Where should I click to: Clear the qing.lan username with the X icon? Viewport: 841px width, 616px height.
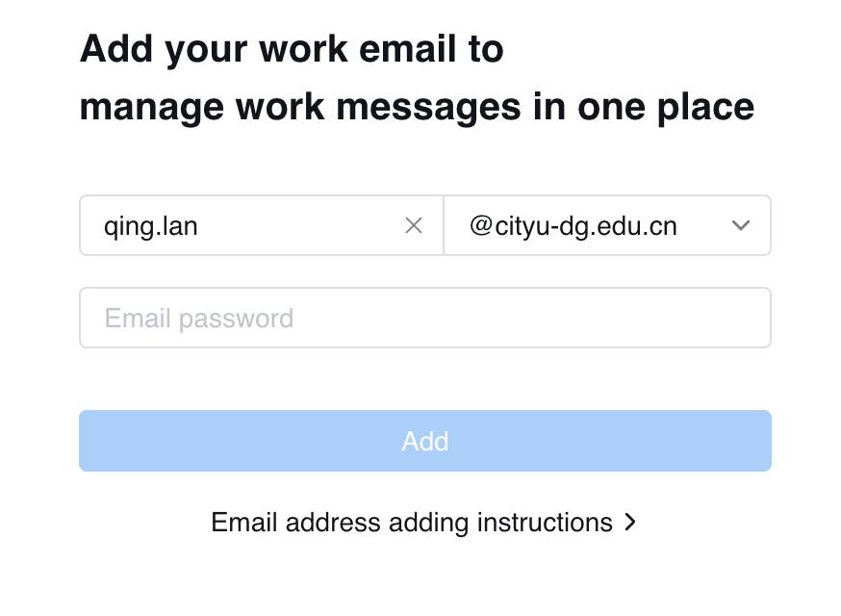[x=414, y=226]
